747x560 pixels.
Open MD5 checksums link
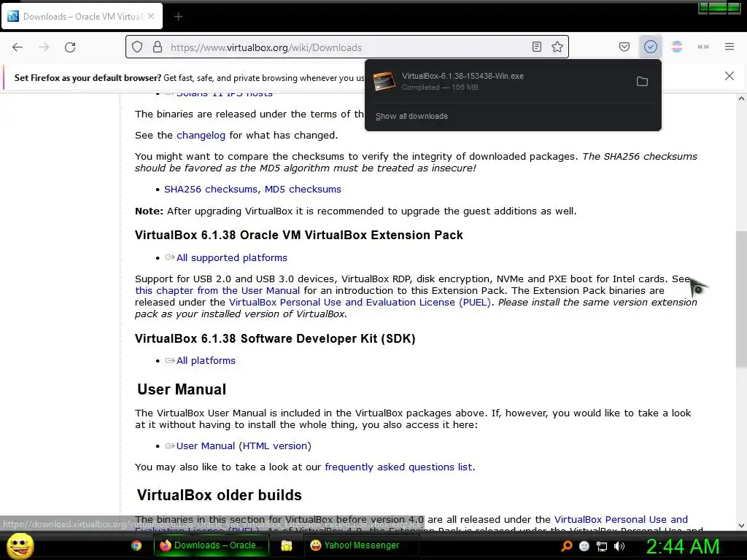(x=303, y=189)
